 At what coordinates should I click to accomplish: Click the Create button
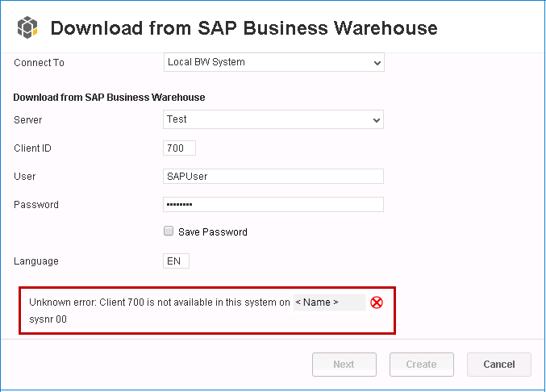tap(421, 364)
